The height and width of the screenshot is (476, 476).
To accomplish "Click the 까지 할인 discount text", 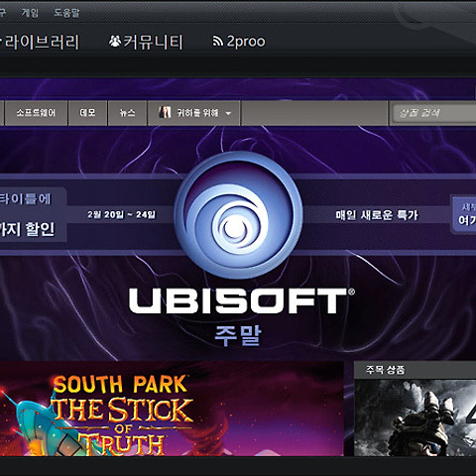I will [x=27, y=229].
